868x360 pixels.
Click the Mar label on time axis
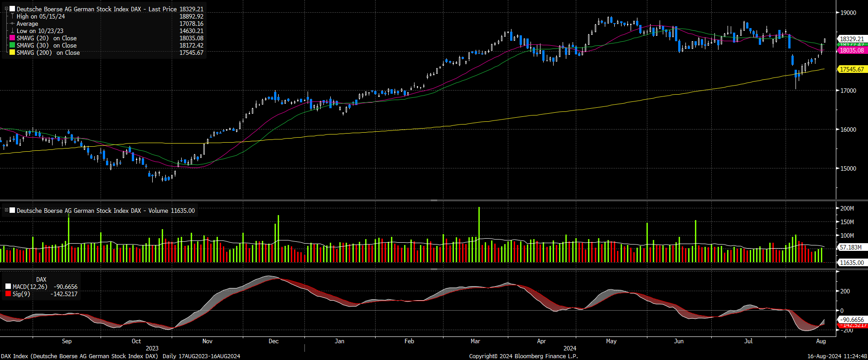[x=475, y=341]
